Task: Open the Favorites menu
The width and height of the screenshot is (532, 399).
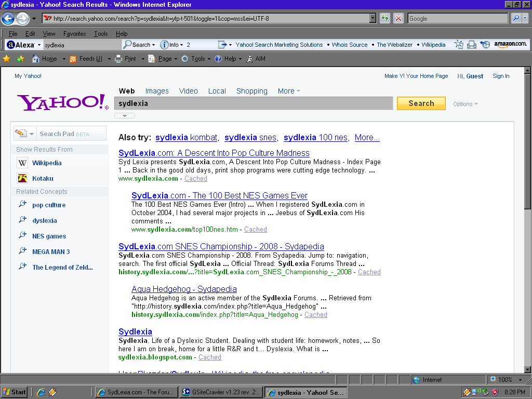Action: (x=74, y=34)
